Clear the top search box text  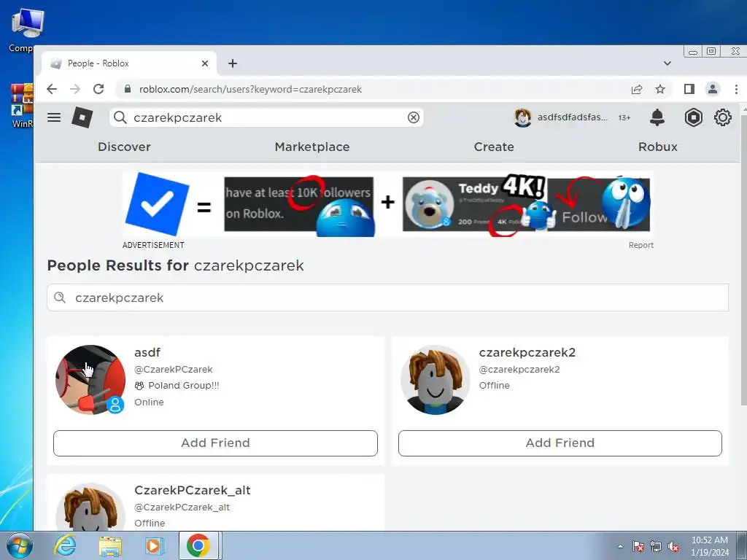click(414, 117)
